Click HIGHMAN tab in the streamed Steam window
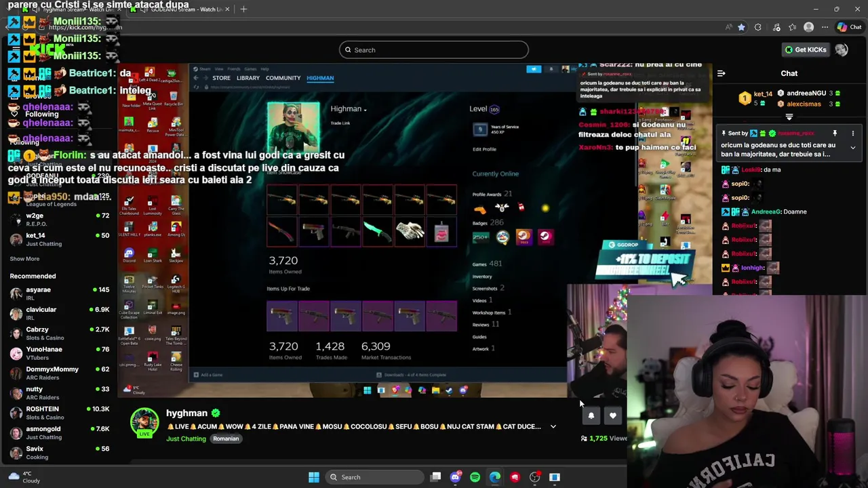This screenshot has height=488, width=868. tap(320, 78)
